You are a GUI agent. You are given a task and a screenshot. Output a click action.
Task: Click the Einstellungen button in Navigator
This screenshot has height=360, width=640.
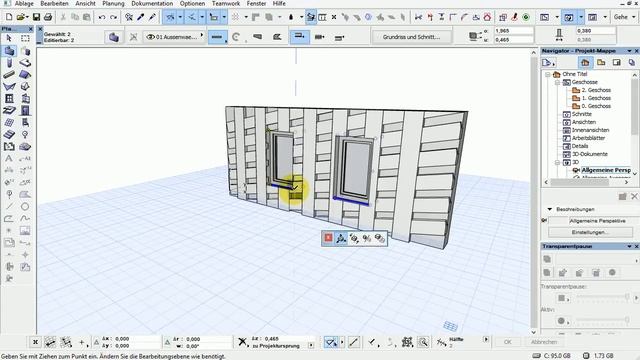coord(590,232)
